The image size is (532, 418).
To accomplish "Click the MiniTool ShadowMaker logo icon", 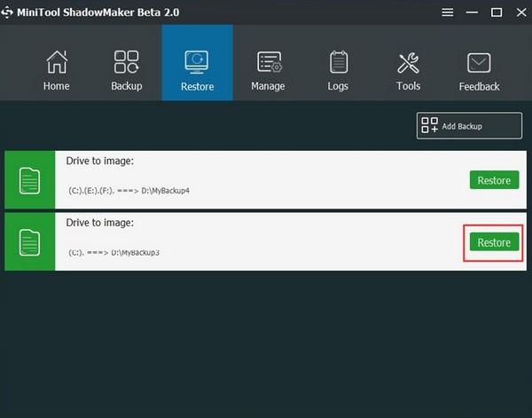I will coord(7,12).
